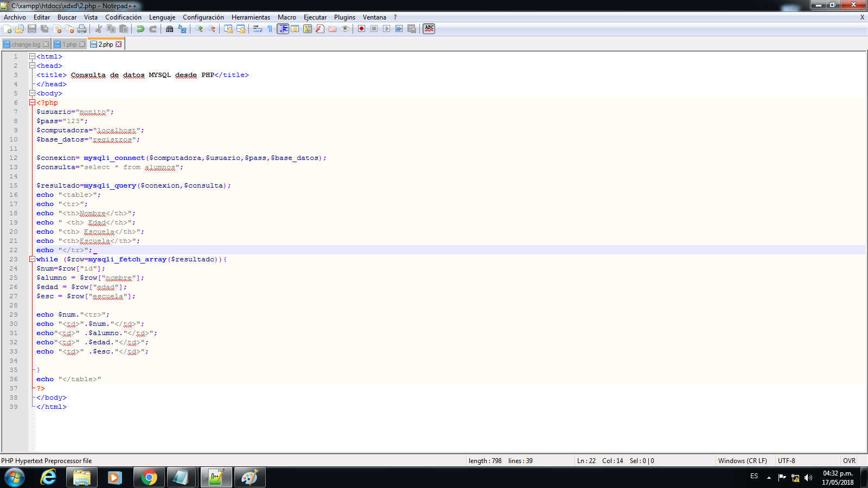868x488 pixels.
Task: Open the Lenguaje menu
Action: click(x=162, y=17)
